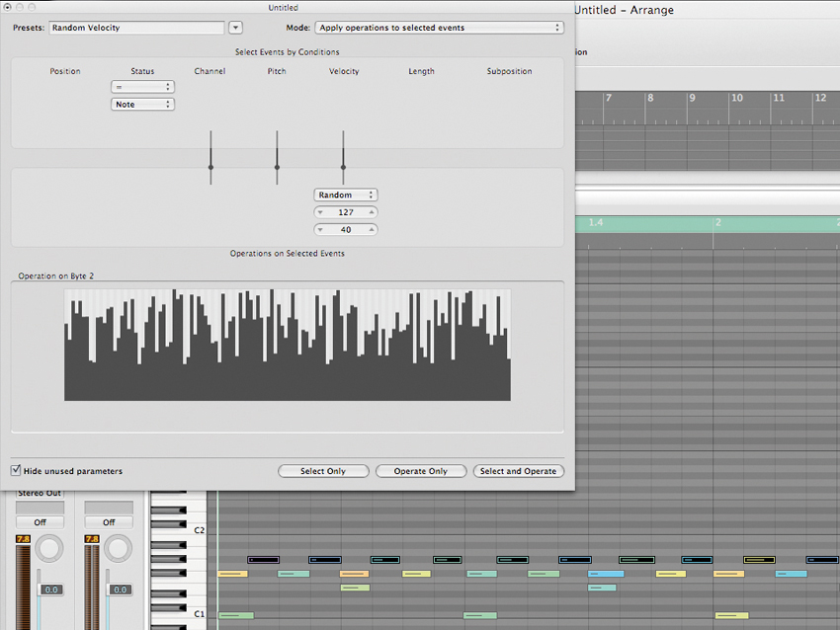This screenshot has width=840, height=630.
Task: Decrease the 40 velocity value
Action: pyautogui.click(x=320, y=230)
